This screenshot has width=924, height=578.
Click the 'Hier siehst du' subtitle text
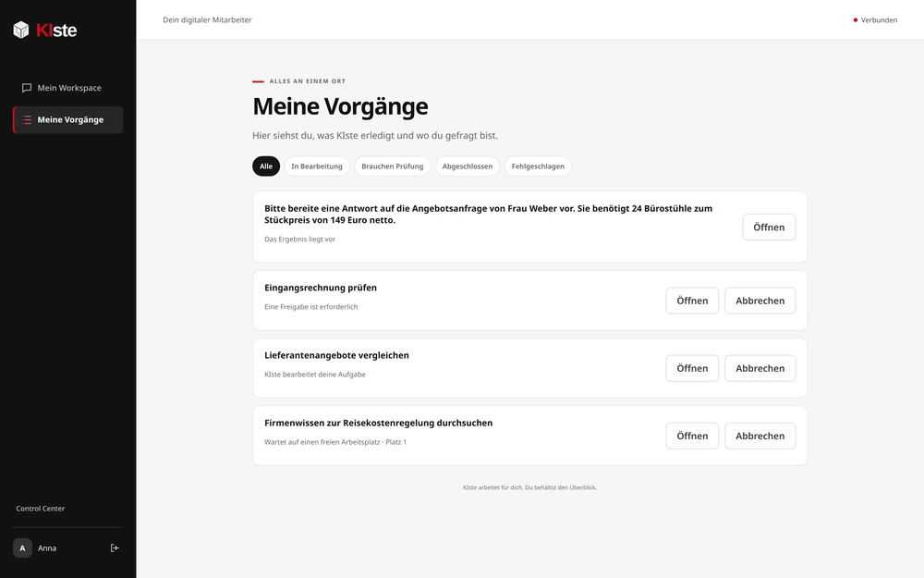pyautogui.click(x=375, y=136)
